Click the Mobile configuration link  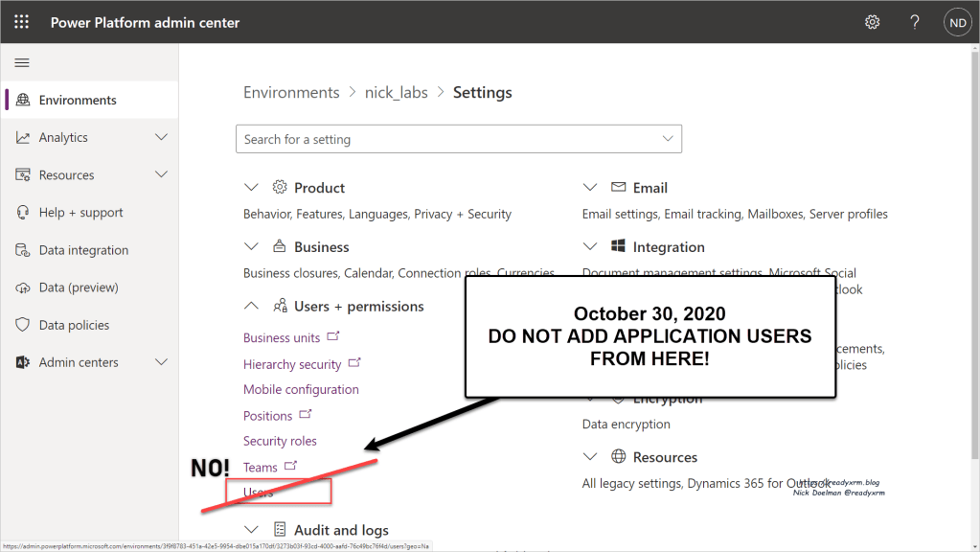click(x=301, y=389)
